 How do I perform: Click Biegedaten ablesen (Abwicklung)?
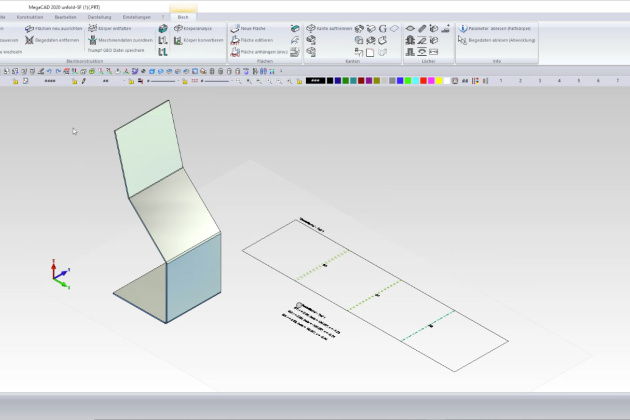click(x=463, y=40)
